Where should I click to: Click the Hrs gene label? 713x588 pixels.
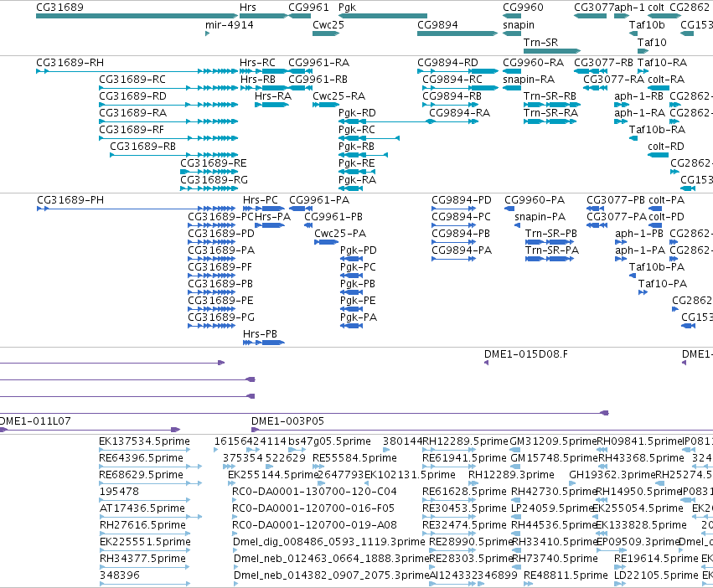tap(248, 8)
